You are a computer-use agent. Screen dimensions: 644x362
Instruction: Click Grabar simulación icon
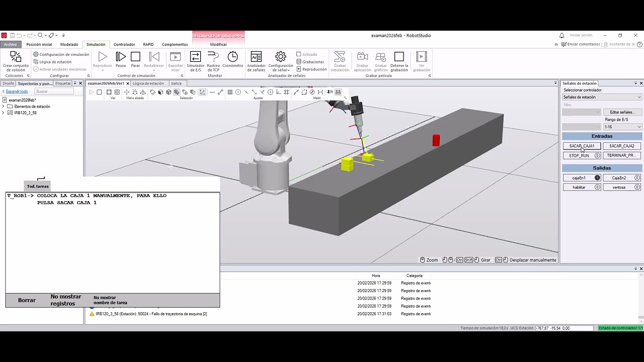pyautogui.click(x=340, y=56)
